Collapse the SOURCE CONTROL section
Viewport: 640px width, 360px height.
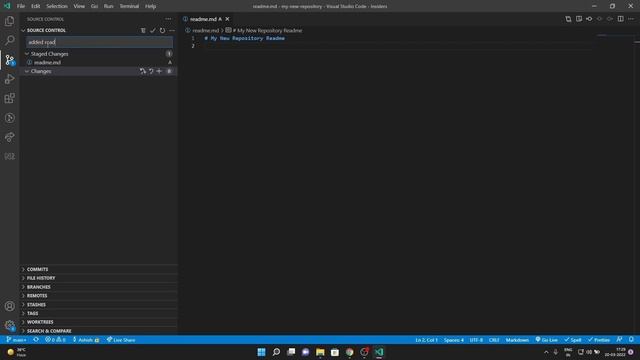(23, 30)
